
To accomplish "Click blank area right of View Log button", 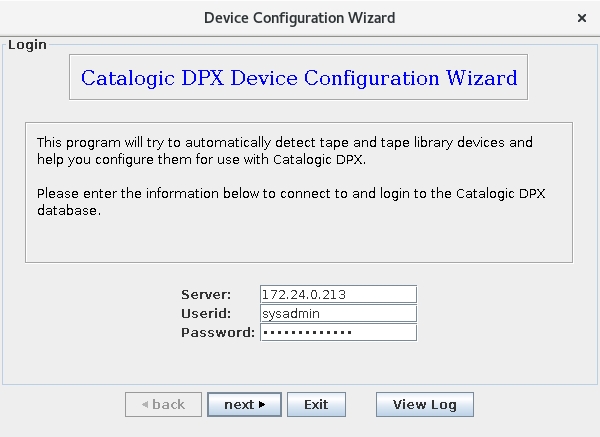I will [x=530, y=405].
